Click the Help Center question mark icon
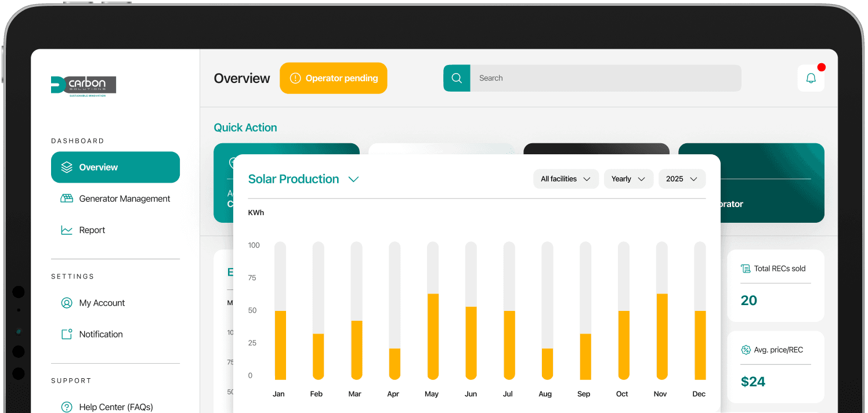This screenshot has width=868, height=413. [67, 407]
